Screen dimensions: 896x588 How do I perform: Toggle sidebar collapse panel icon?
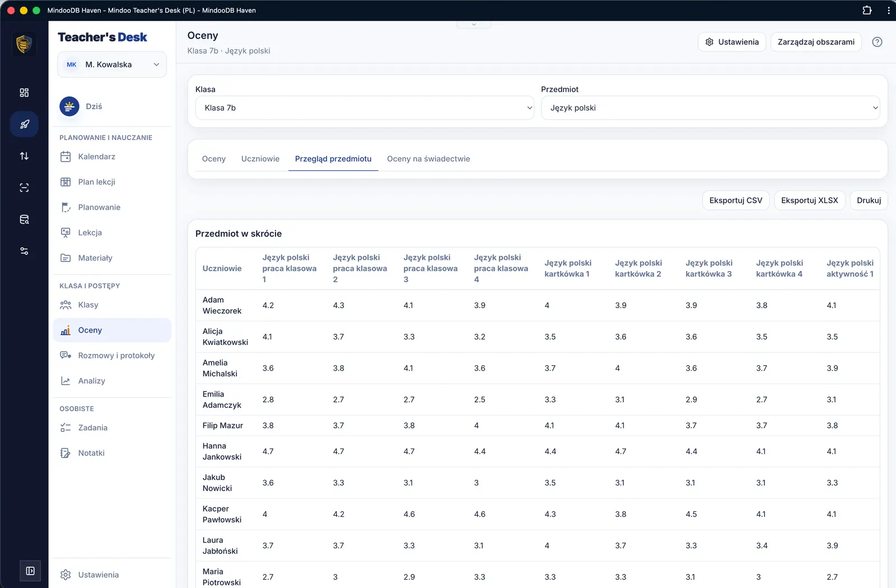[x=30, y=571]
